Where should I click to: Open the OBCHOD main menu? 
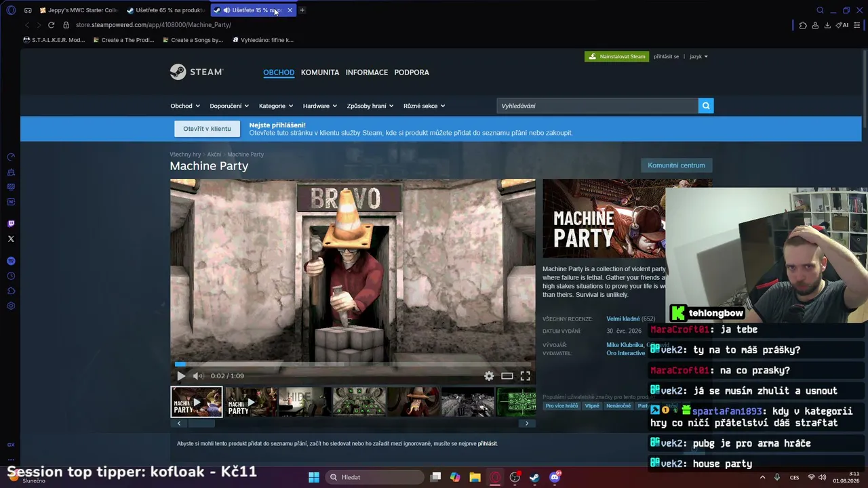tap(279, 73)
